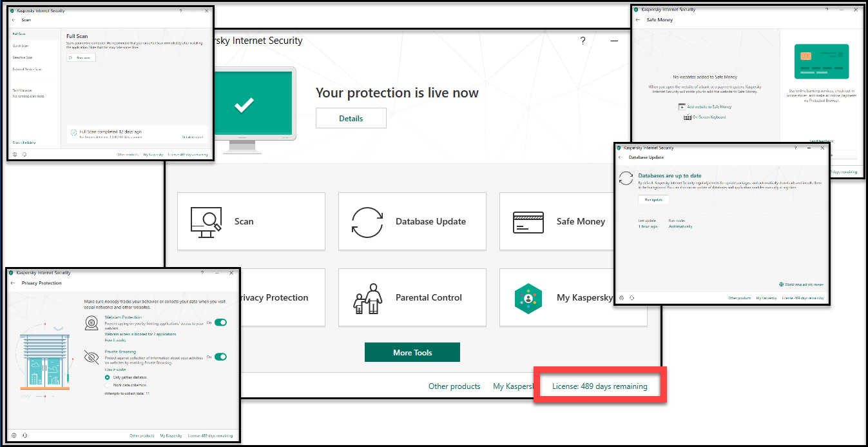Click Other products in Privacy Protection footer
The width and height of the screenshot is (868, 447).
(142, 436)
